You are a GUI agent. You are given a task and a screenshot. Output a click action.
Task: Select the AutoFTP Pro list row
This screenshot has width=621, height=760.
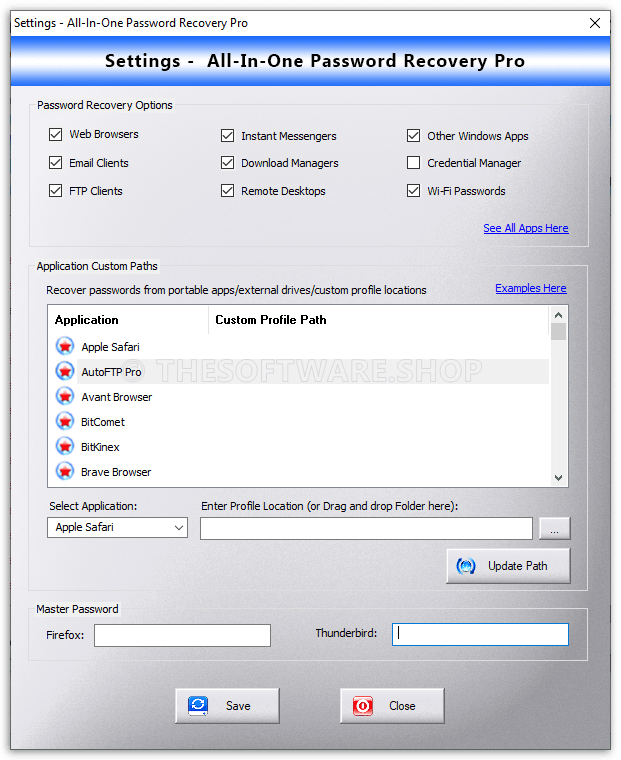299,372
